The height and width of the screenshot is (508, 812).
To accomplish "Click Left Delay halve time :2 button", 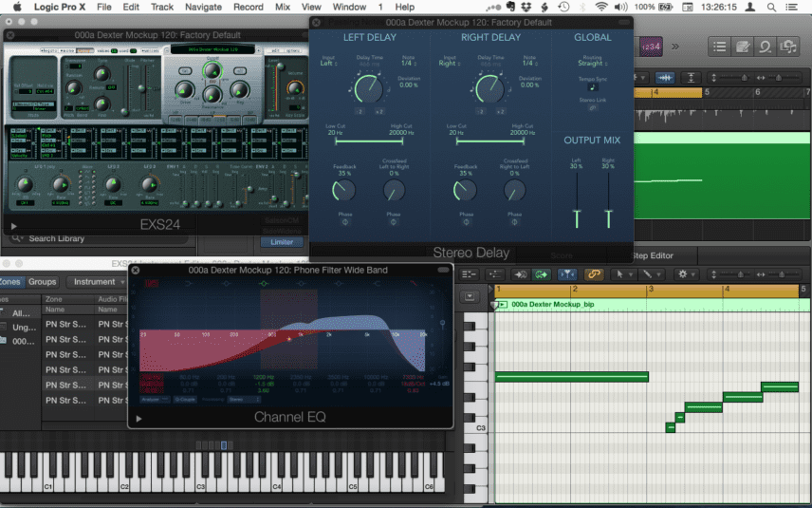I will pyautogui.click(x=360, y=111).
